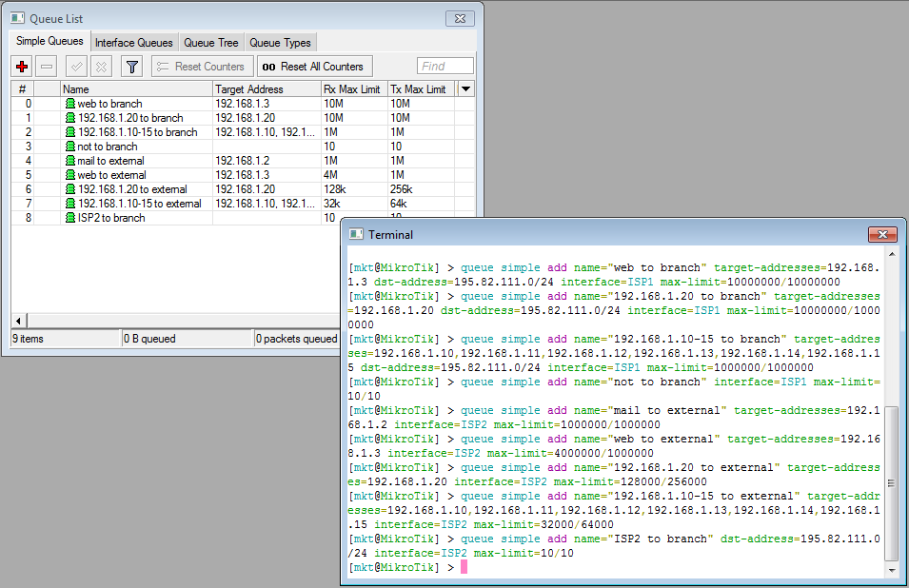
Task: Select the 'web to branch' queue name
Action: pos(109,104)
